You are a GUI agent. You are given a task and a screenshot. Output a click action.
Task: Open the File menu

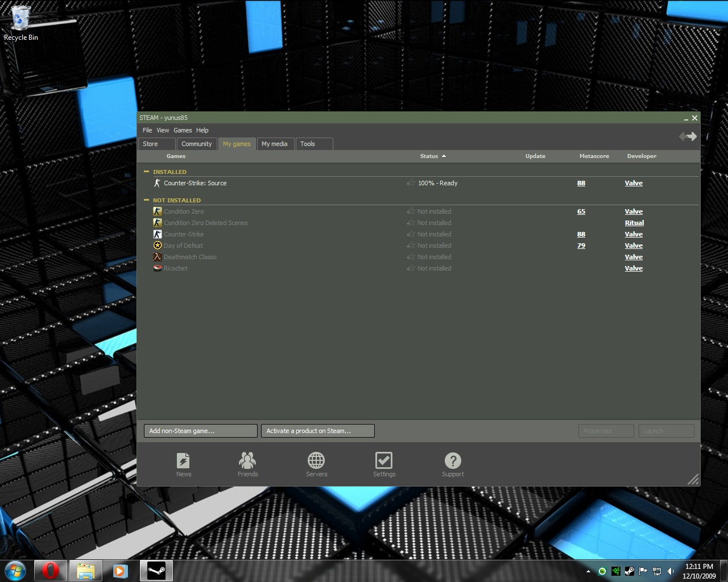147,130
